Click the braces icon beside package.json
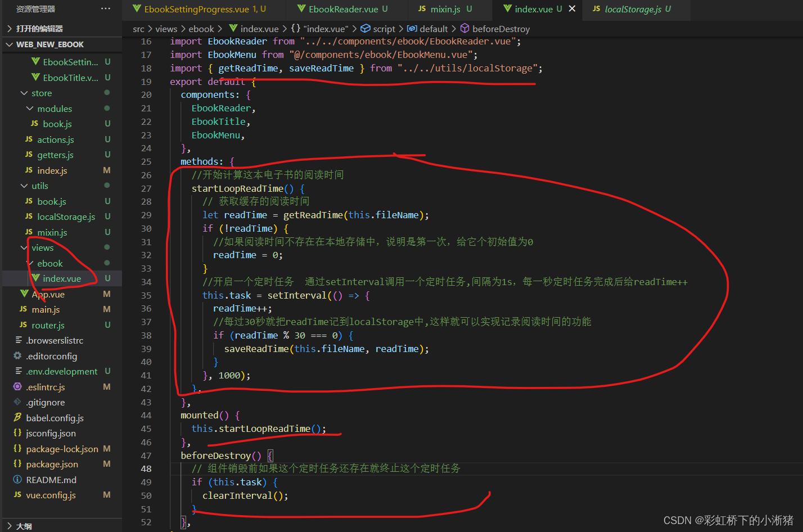The image size is (803, 532). 17,464
